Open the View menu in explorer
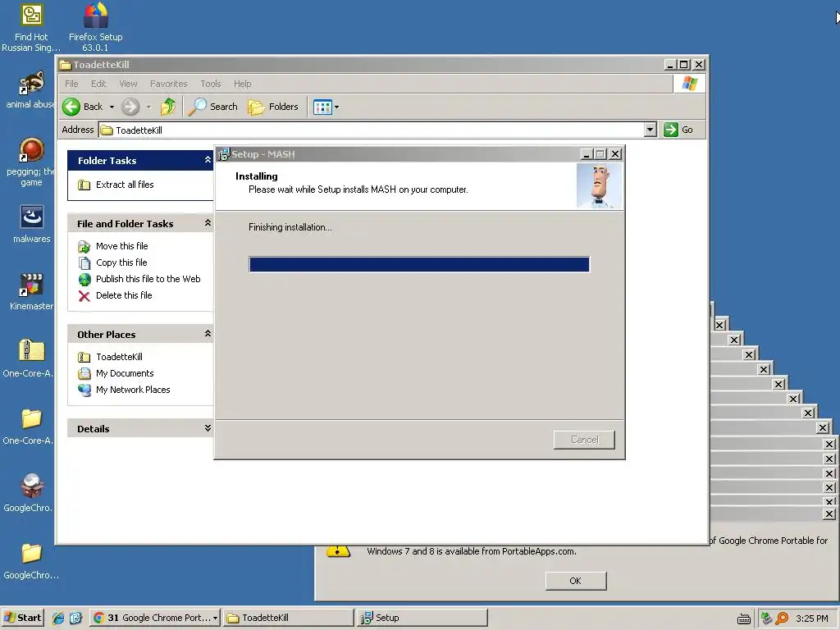The image size is (840, 630). click(128, 84)
